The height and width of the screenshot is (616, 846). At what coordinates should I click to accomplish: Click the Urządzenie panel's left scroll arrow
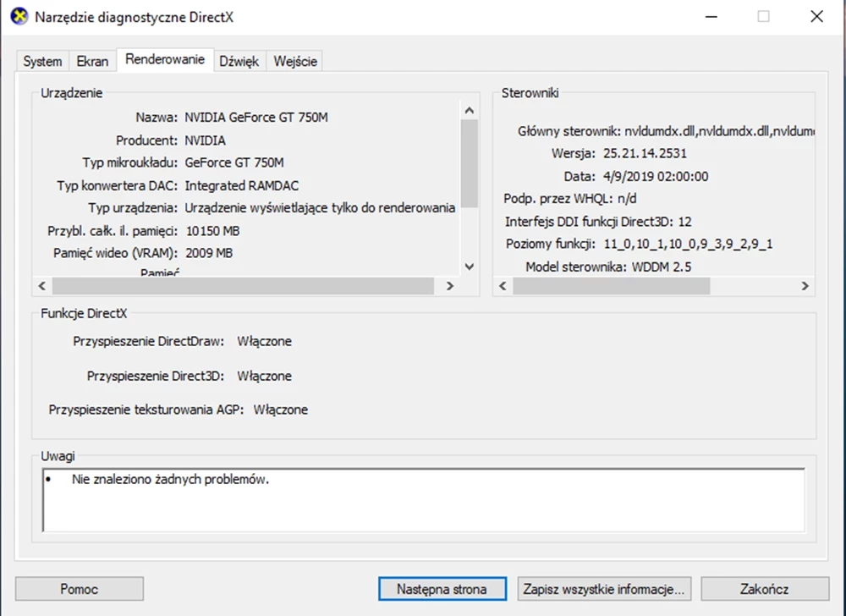click(42, 286)
